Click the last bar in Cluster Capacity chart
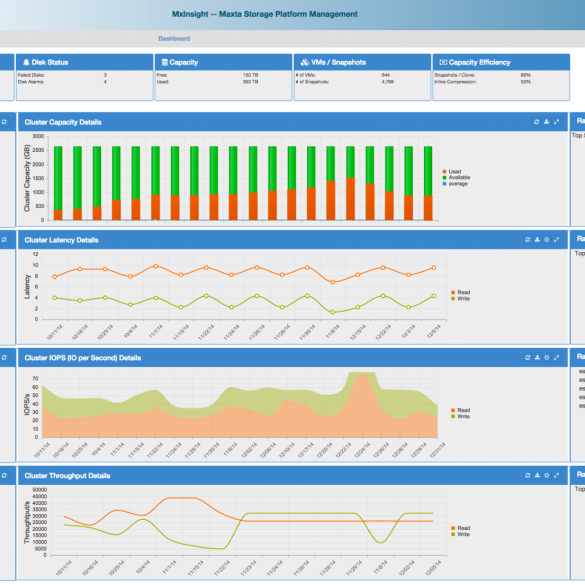The height and width of the screenshot is (585, 585). coord(428,183)
